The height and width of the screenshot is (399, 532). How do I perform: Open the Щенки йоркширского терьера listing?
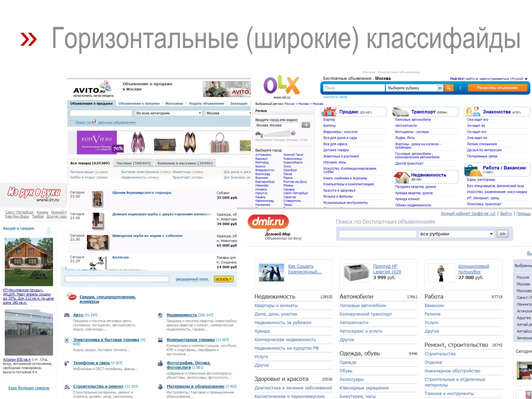tap(142, 193)
